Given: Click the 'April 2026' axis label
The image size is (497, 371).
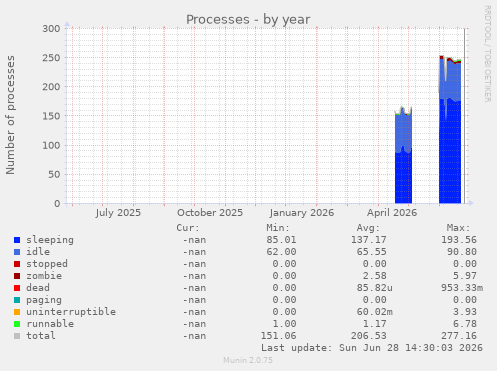Looking at the screenshot, I should (x=392, y=213).
